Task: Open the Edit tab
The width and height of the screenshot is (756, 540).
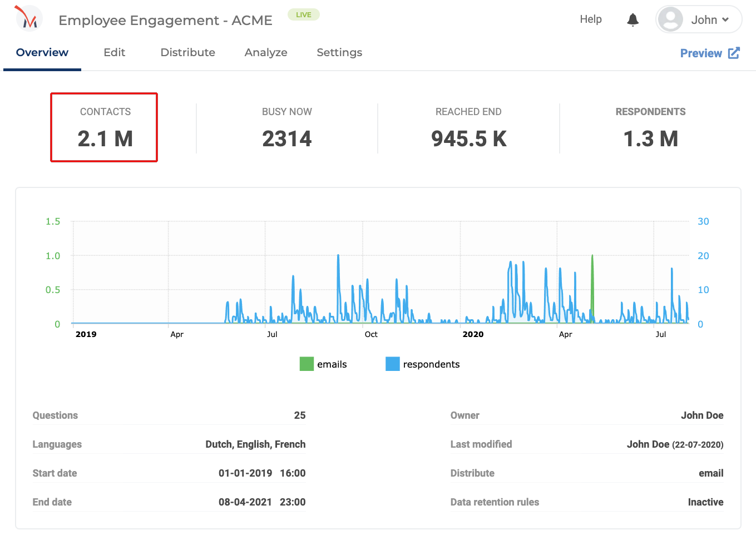Action: 115,52
